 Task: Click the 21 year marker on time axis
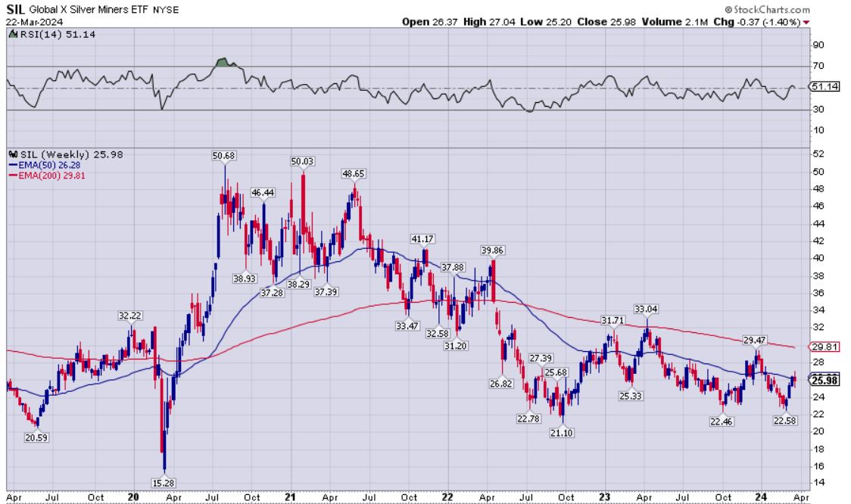(290, 497)
